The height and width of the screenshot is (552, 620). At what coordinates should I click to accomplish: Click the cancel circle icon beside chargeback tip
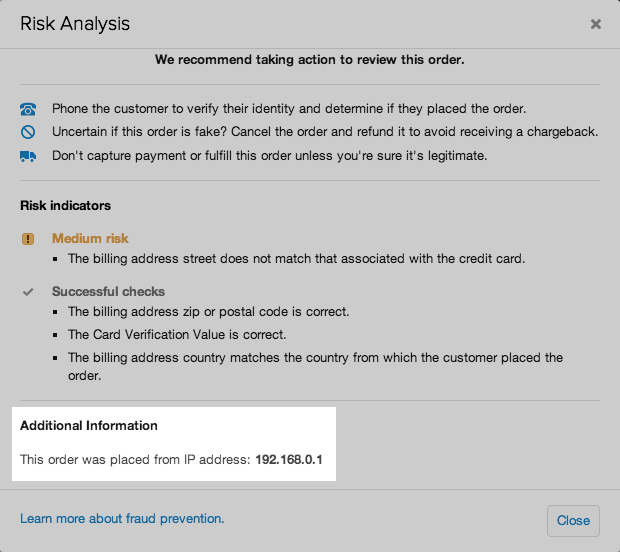[x=27, y=132]
